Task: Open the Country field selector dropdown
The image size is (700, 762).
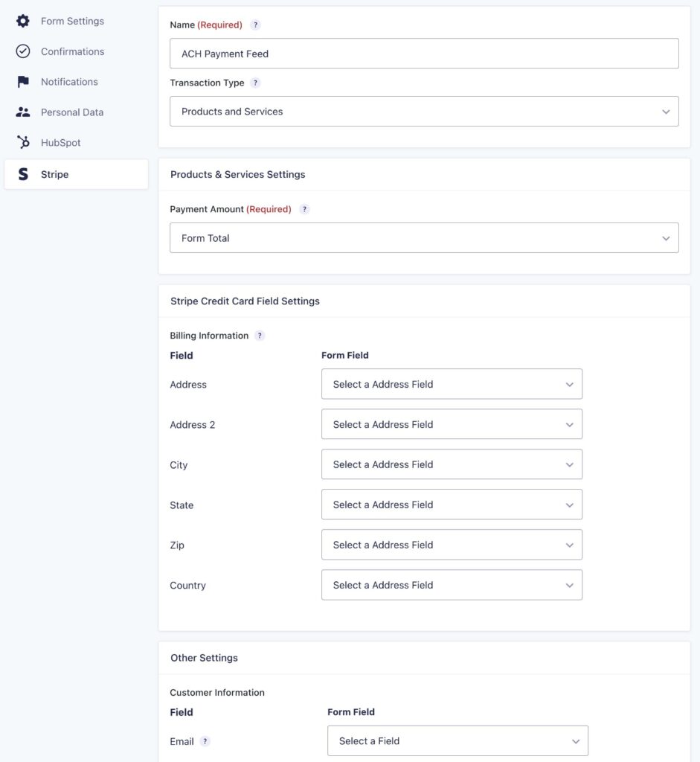Action: coord(452,585)
